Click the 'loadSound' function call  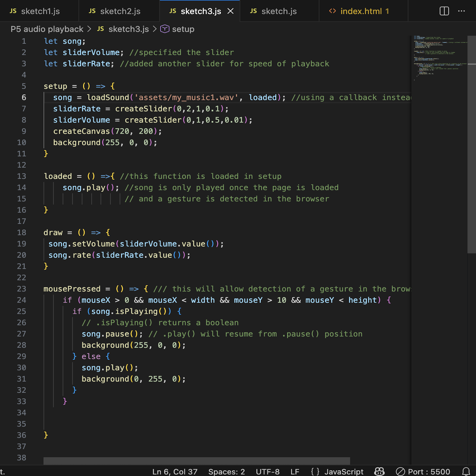coord(108,98)
